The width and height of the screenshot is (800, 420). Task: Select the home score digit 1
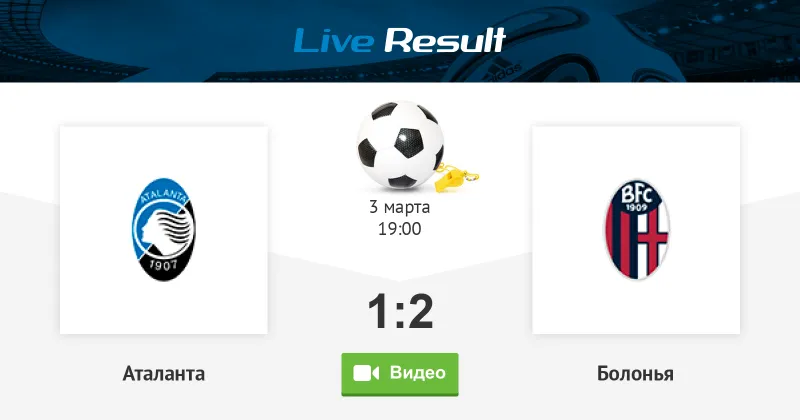[379, 311]
